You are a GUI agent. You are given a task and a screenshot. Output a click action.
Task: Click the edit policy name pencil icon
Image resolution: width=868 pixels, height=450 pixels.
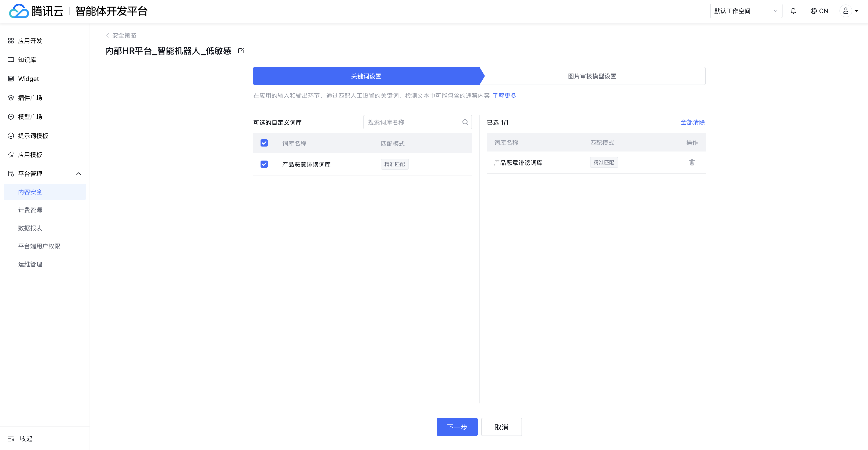(x=241, y=51)
